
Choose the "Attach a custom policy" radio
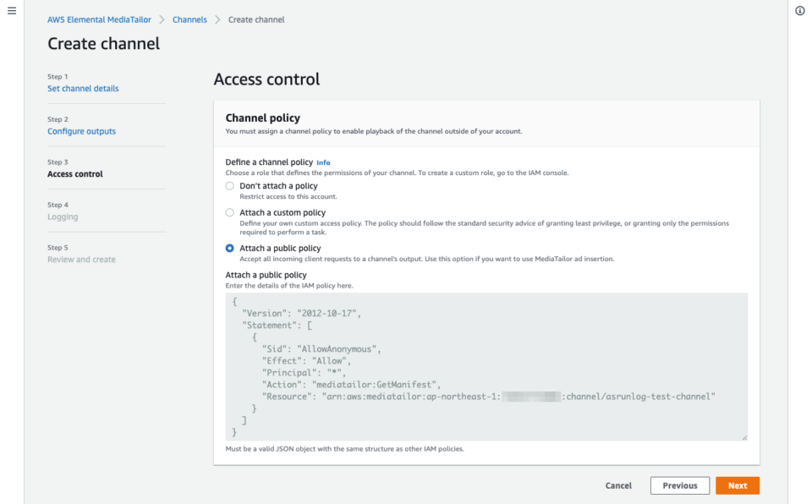pos(230,213)
